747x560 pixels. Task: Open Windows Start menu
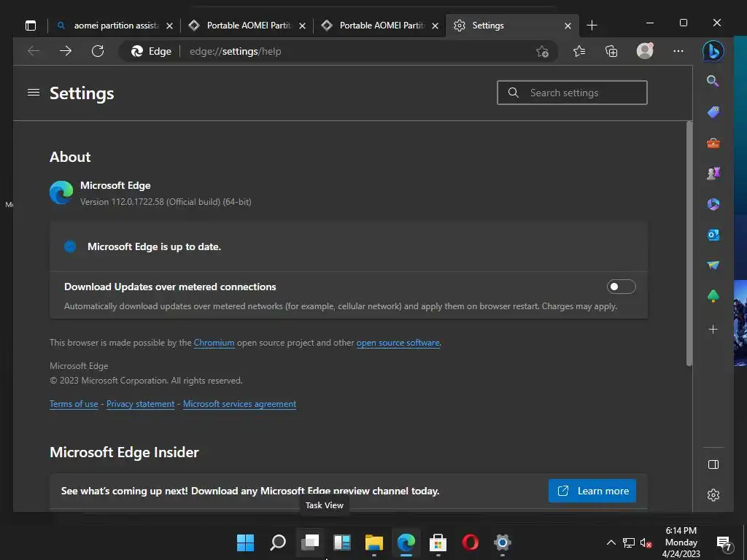coord(245,542)
